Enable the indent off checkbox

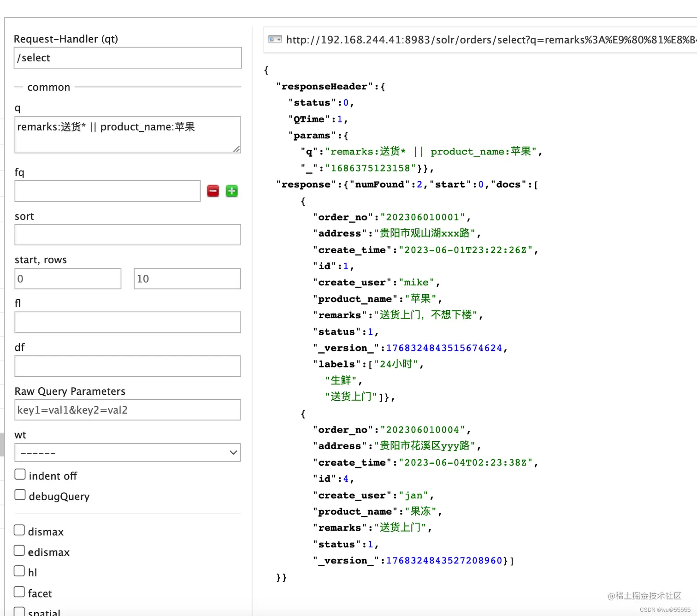(20, 474)
